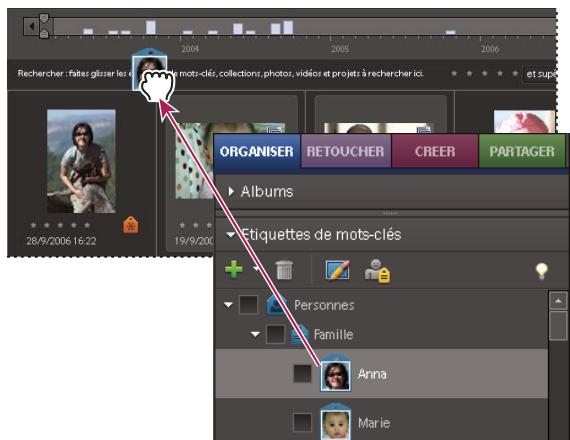Click the Personnes category tag icon

click(x=277, y=305)
